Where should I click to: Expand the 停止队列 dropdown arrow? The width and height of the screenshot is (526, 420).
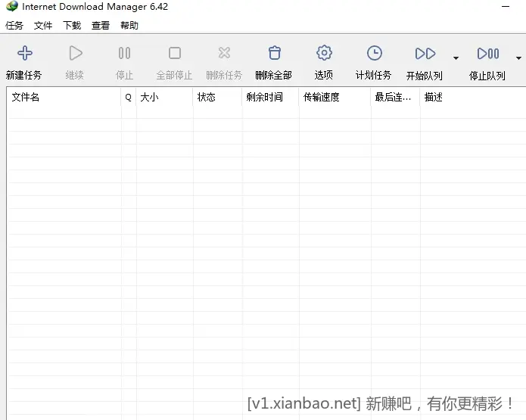click(518, 58)
